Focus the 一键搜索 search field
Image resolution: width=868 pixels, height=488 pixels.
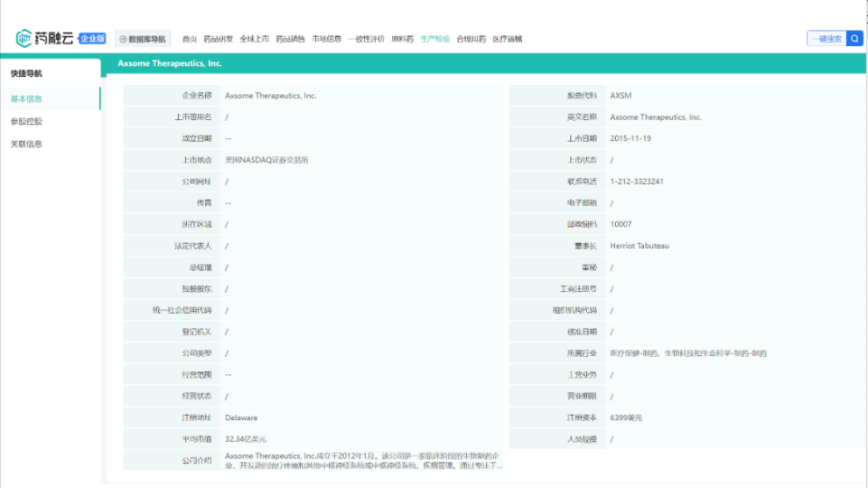826,39
